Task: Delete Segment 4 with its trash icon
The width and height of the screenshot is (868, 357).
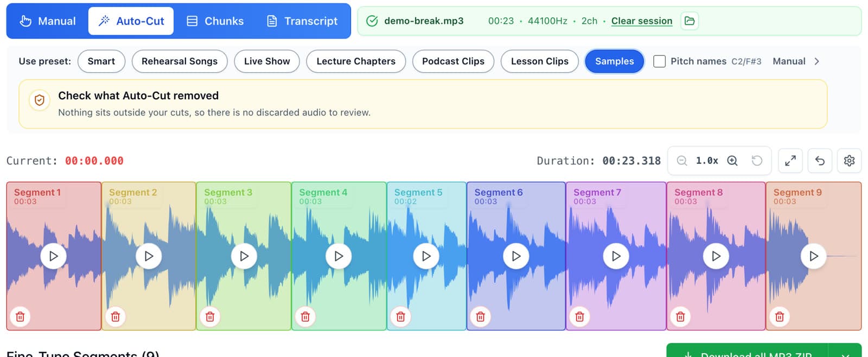Action: click(305, 316)
